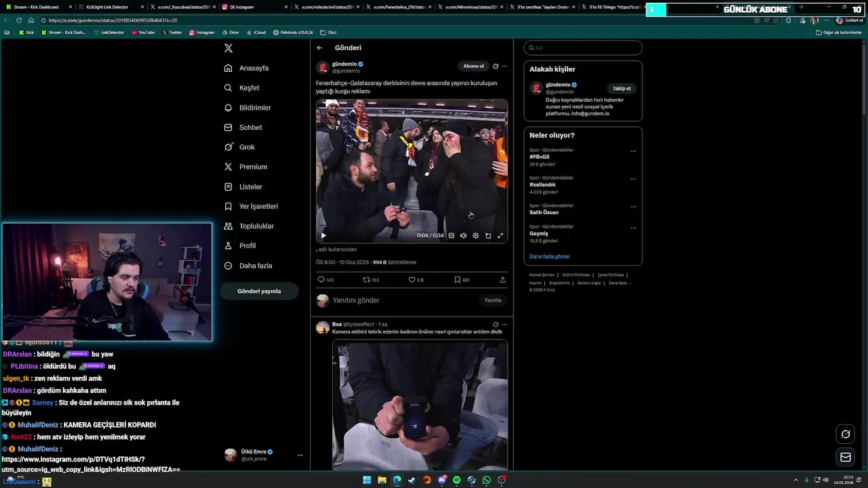Open Steam from taskbar
Viewport: 868px width, 488px height.
tap(412, 480)
